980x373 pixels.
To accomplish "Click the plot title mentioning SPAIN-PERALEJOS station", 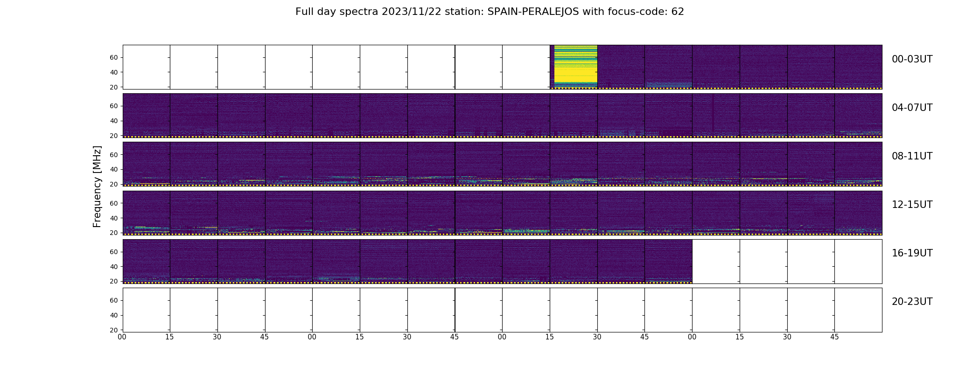I will point(490,12).
